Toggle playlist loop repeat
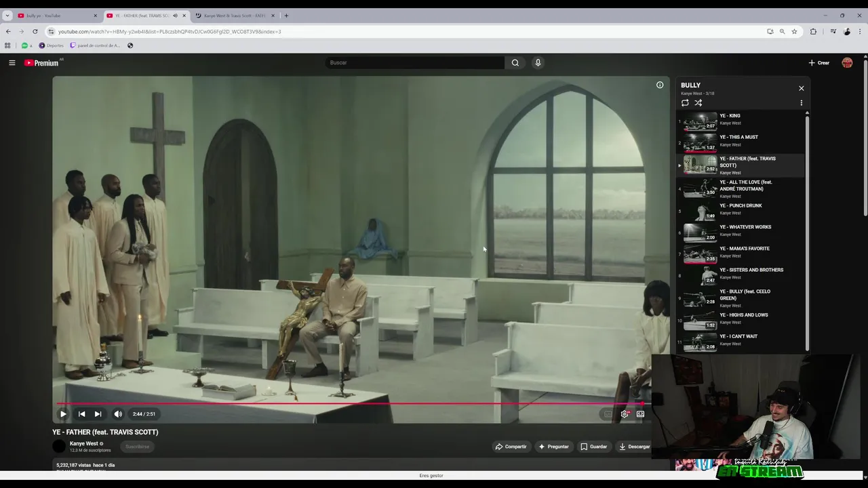868x488 pixels. coord(685,103)
